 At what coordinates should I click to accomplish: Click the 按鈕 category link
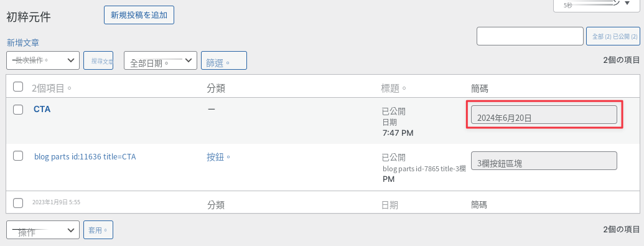point(217,157)
